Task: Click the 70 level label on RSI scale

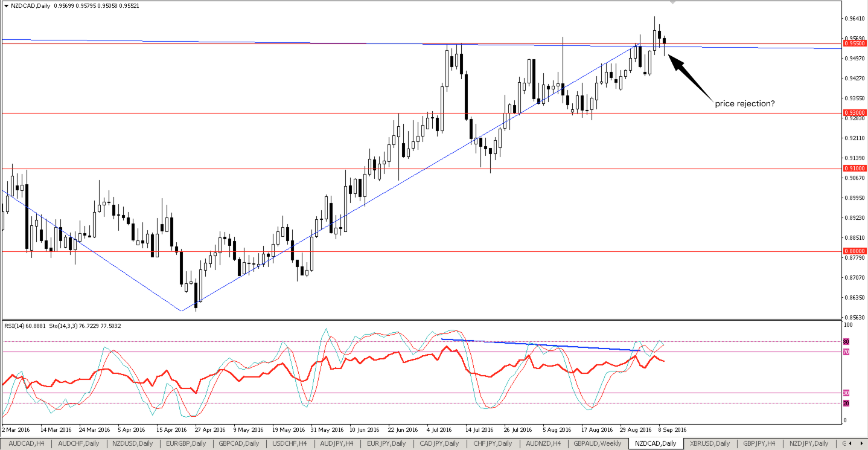Action: 846,352
